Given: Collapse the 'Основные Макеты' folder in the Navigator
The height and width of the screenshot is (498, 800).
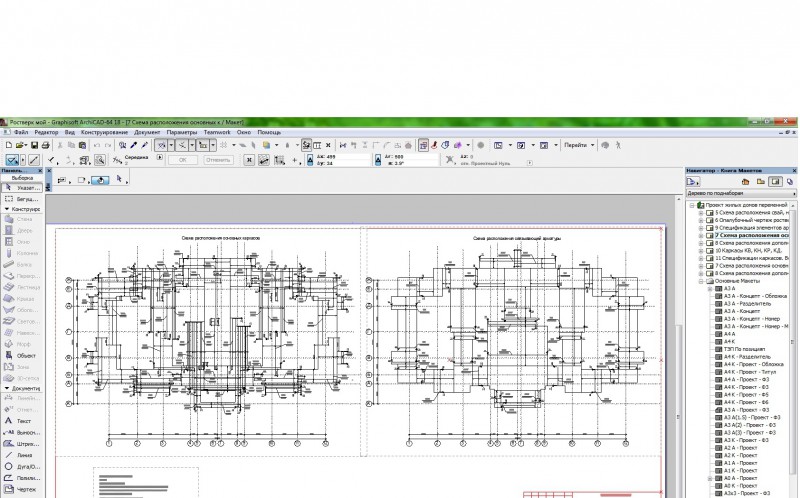Looking at the screenshot, I should 701,281.
